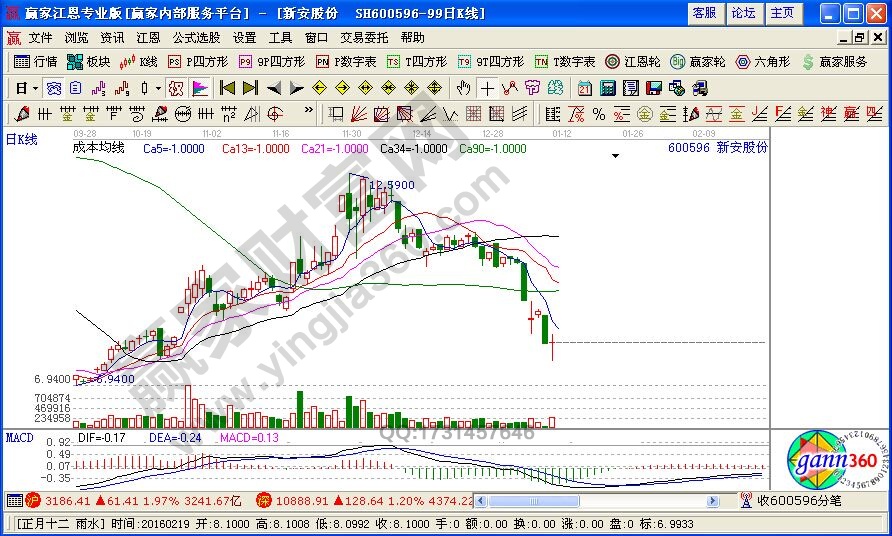892x536 pixels.
Task: Toggle the crosshair cursor tool
Action: coord(487,88)
